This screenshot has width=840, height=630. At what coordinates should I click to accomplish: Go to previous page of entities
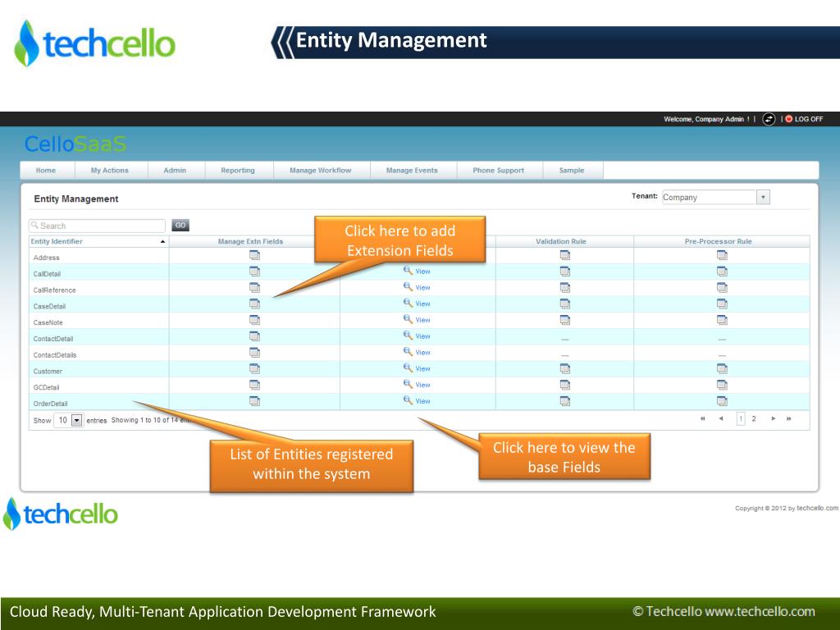coord(721,419)
